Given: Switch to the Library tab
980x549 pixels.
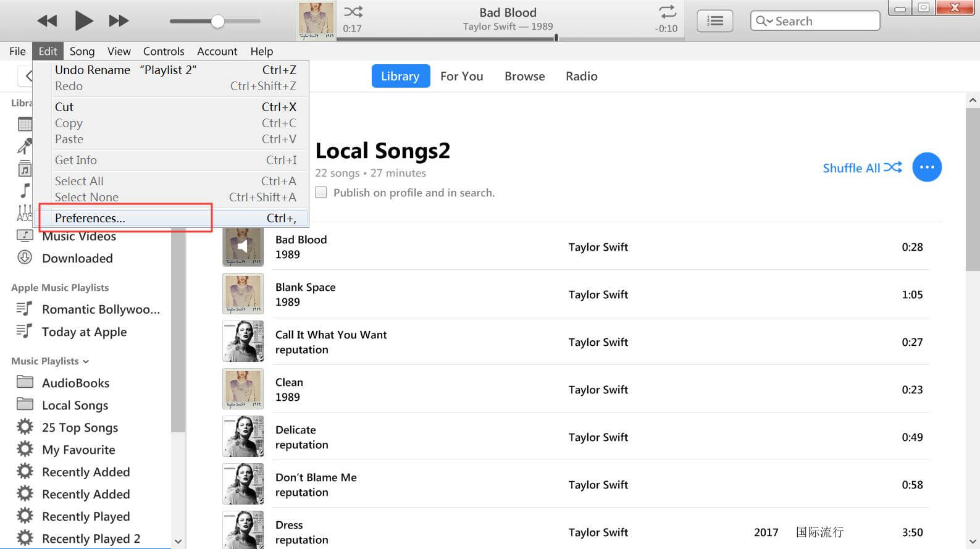Looking at the screenshot, I should [400, 76].
